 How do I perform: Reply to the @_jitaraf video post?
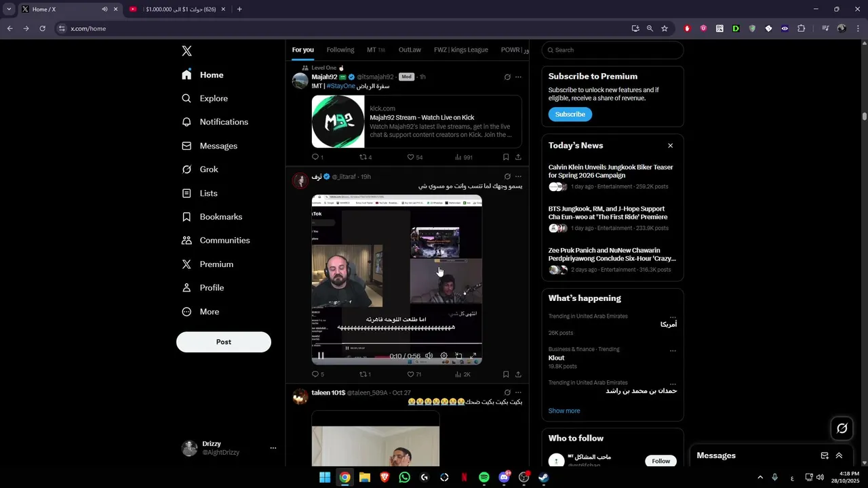[317, 374]
